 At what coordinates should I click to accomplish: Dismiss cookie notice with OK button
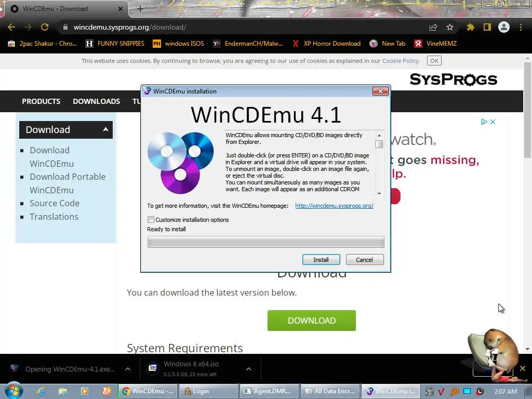tap(434, 61)
